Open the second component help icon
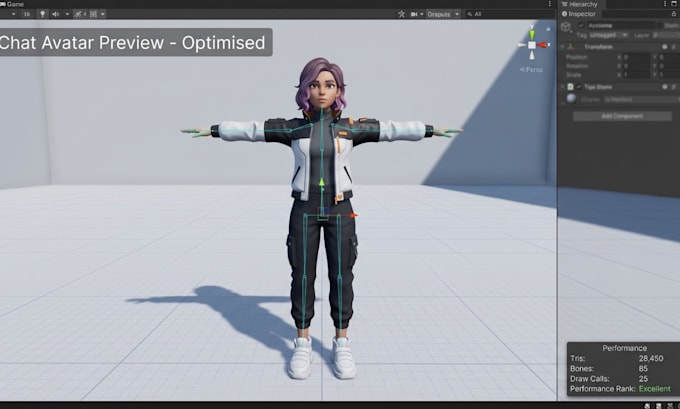Screen dimensions: 680x409 665,87
